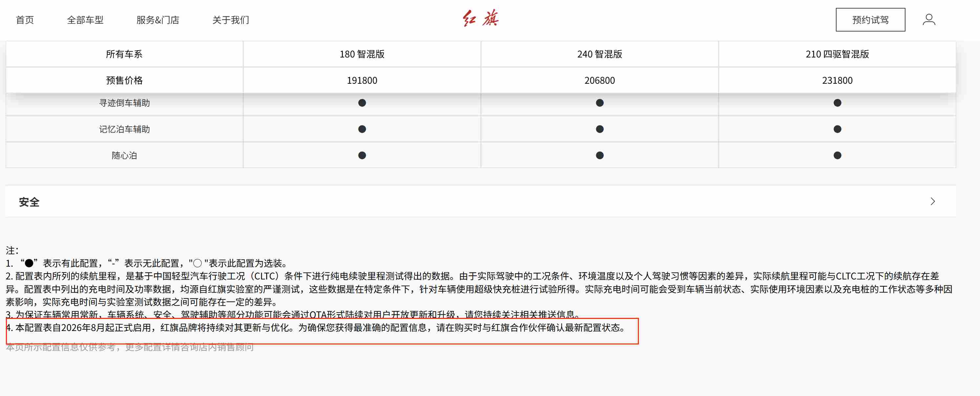Click the 预售价格 row label
This screenshot has width=980, height=396.
[x=124, y=80]
